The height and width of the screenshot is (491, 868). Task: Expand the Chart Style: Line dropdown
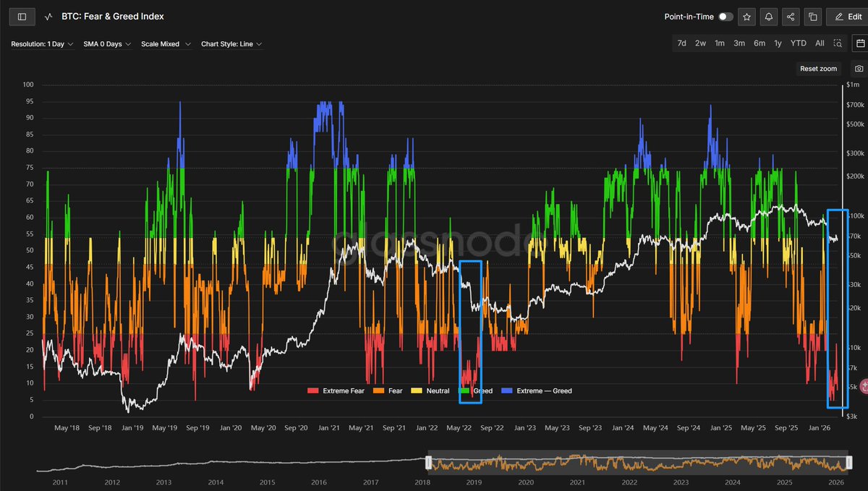click(231, 44)
